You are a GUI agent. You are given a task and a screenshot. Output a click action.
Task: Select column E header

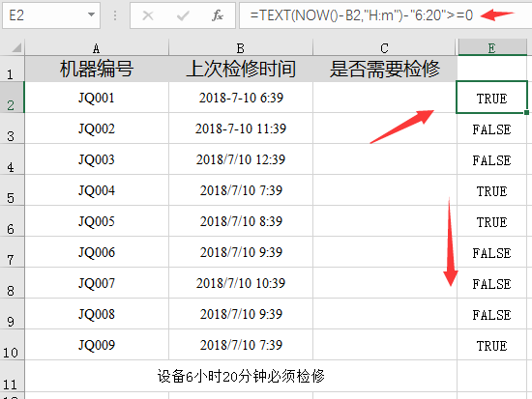(492, 47)
